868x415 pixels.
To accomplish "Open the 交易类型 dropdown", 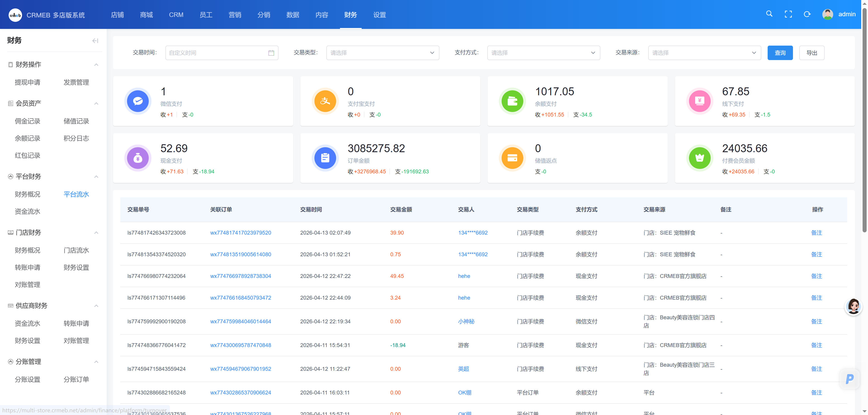I will click(x=382, y=53).
